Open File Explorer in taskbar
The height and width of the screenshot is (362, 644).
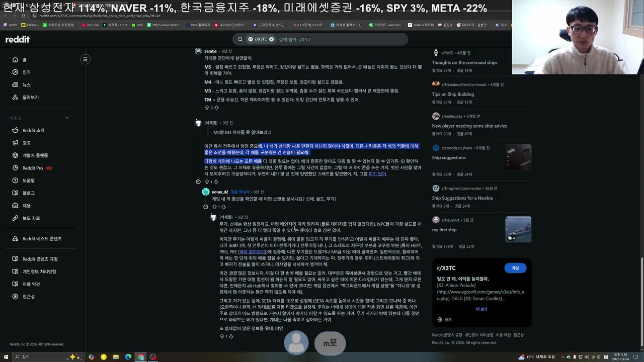click(x=116, y=357)
